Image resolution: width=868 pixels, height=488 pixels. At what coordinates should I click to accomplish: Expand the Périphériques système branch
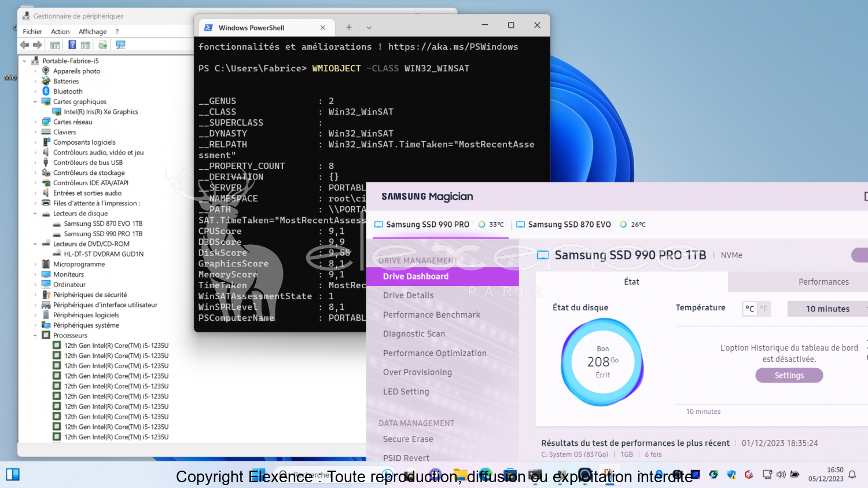(35, 325)
